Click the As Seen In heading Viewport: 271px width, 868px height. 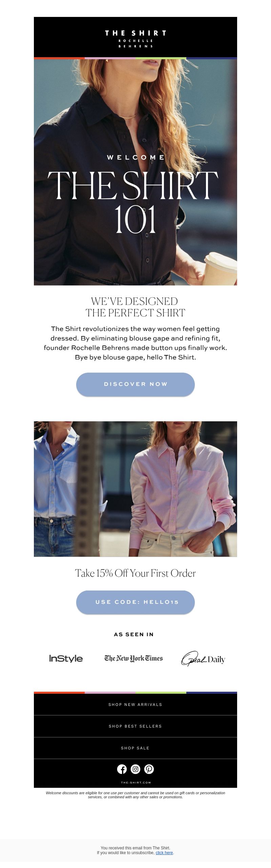[134, 635]
